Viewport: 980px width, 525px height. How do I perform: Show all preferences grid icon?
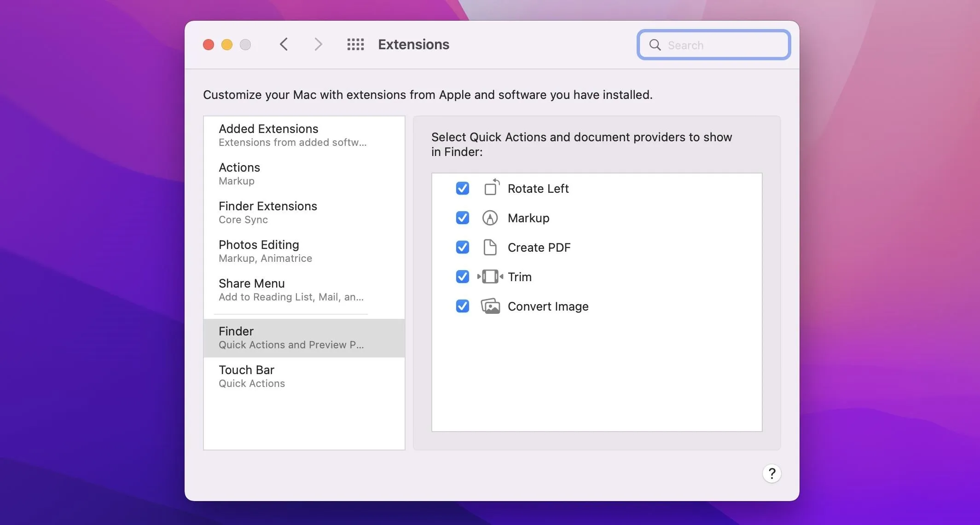tap(355, 44)
